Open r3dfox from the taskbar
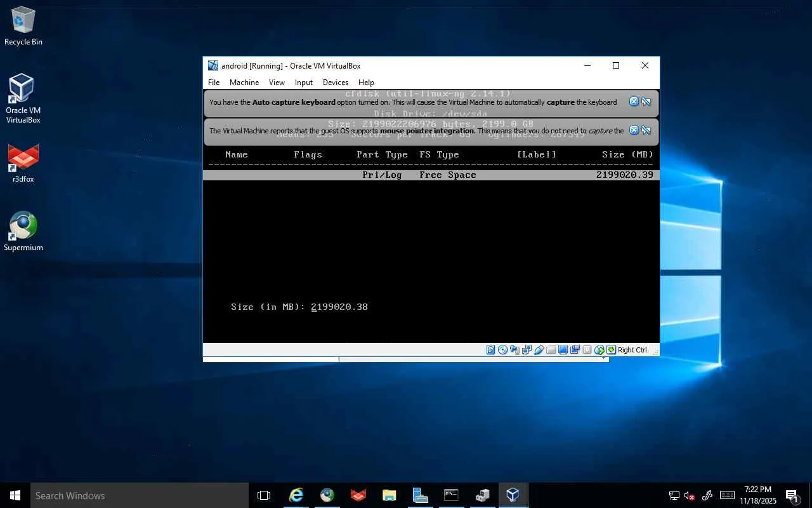 coord(358,495)
